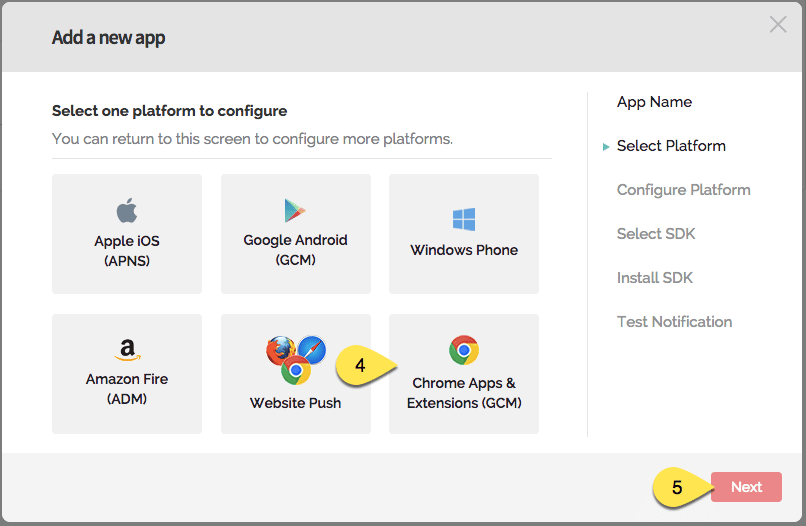Click the yellow number 5 callout marker
Viewport: 806px width, 526px height.
click(x=678, y=488)
